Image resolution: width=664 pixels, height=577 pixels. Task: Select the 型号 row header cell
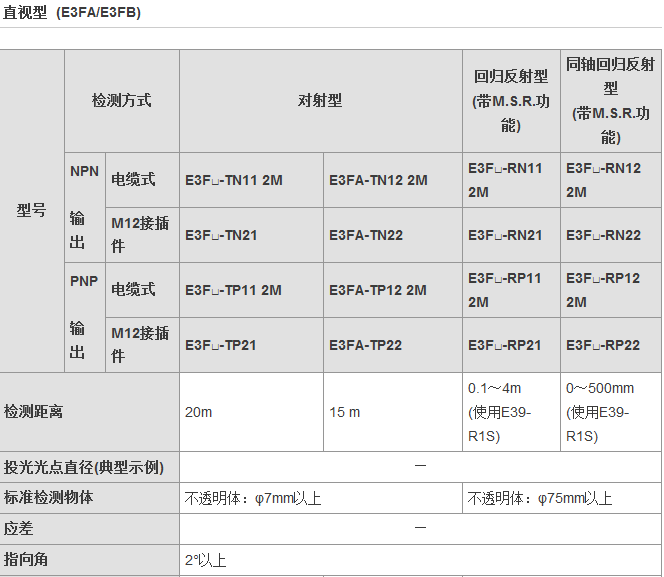coord(31,211)
